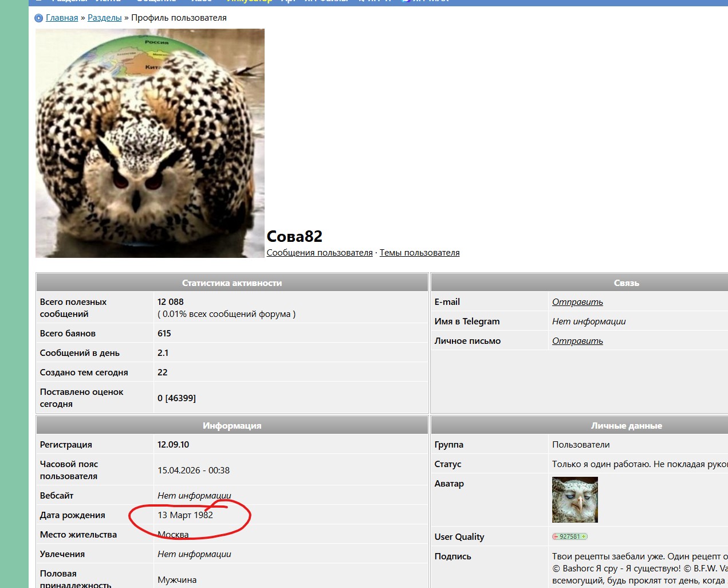Click the Сообщений в день label

click(80, 353)
